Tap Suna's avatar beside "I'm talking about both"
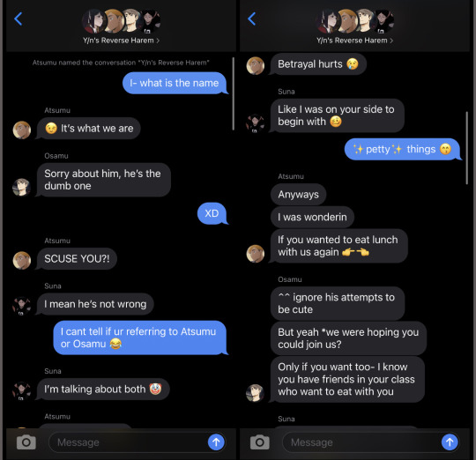Image resolution: width=476 pixels, height=460 pixels. tap(21, 390)
